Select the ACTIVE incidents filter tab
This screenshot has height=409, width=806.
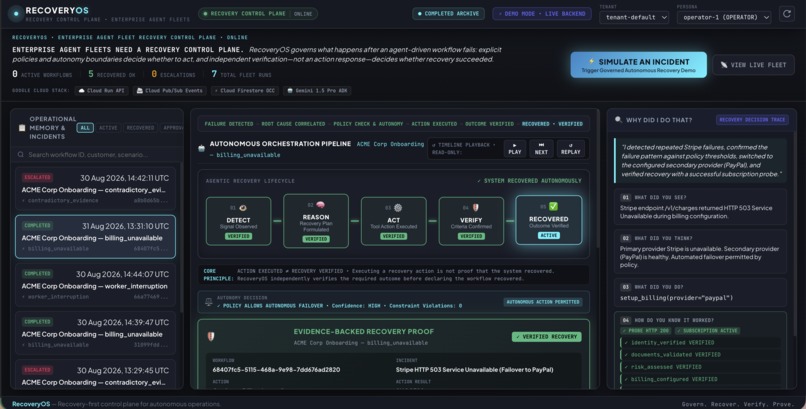[x=108, y=127]
